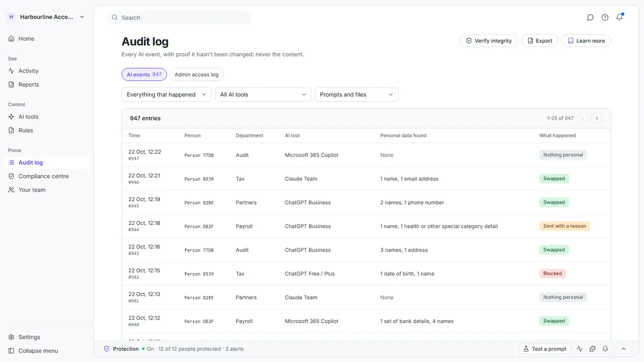Screen dimensions: 644x362
Task: Click the '947 entries' count label
Action: pyautogui.click(x=145, y=118)
